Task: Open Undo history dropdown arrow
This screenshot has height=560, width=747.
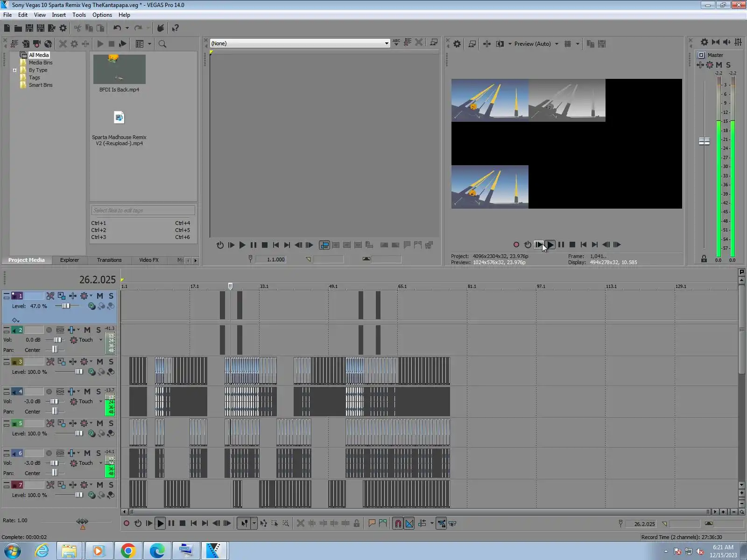Action: tap(127, 28)
